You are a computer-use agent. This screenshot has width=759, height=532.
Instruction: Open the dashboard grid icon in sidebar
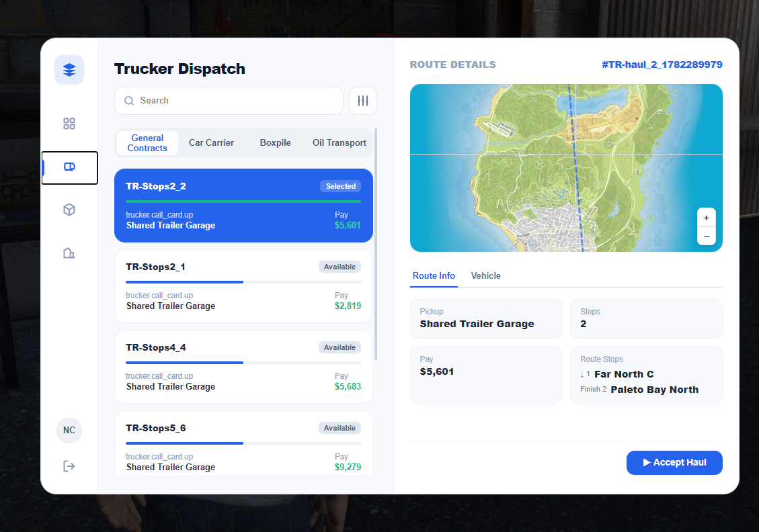click(69, 124)
